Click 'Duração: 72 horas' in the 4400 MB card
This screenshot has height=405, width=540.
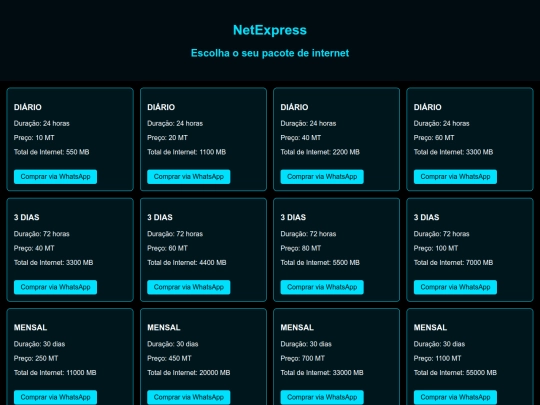pyautogui.click(x=175, y=234)
